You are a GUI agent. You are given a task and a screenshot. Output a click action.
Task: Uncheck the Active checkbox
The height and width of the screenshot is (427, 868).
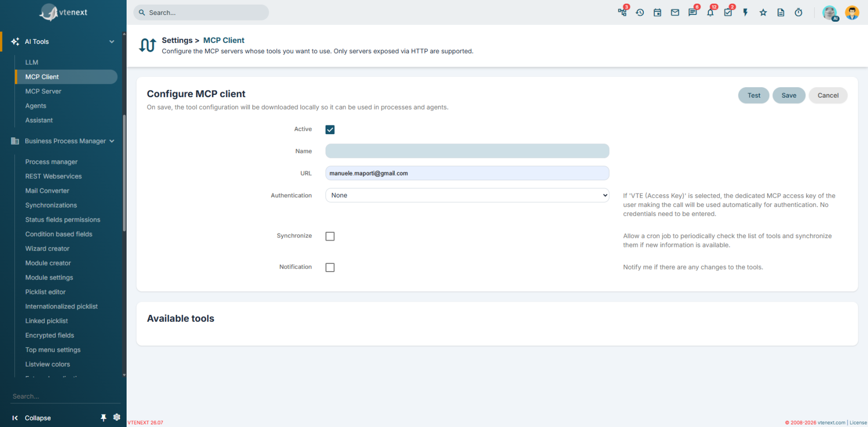tap(330, 130)
